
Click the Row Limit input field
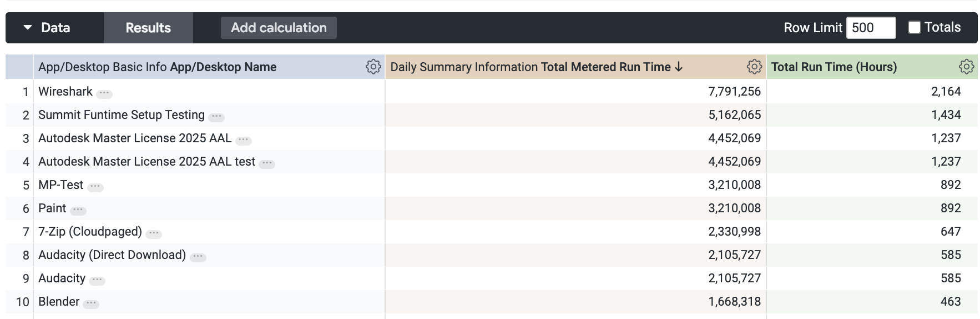pyautogui.click(x=870, y=28)
